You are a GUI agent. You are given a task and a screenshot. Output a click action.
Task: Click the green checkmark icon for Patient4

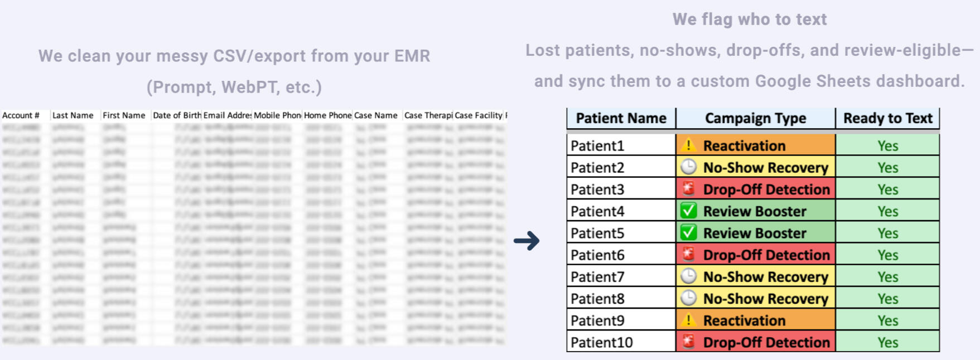[689, 211]
